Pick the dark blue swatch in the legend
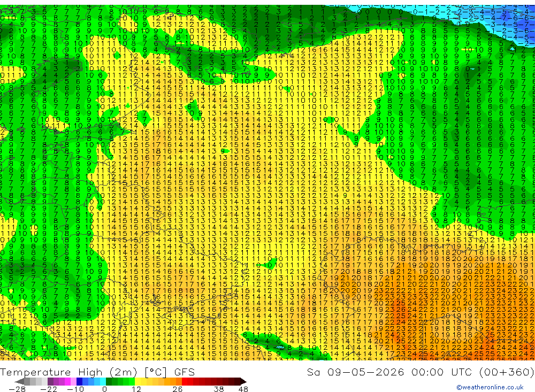 click(79, 381)
